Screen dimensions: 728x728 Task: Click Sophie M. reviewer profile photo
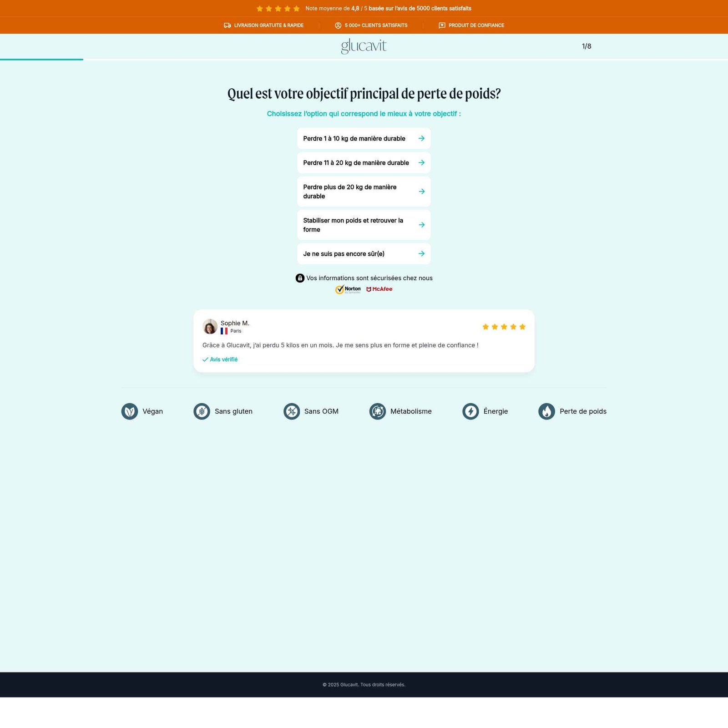[x=210, y=327]
